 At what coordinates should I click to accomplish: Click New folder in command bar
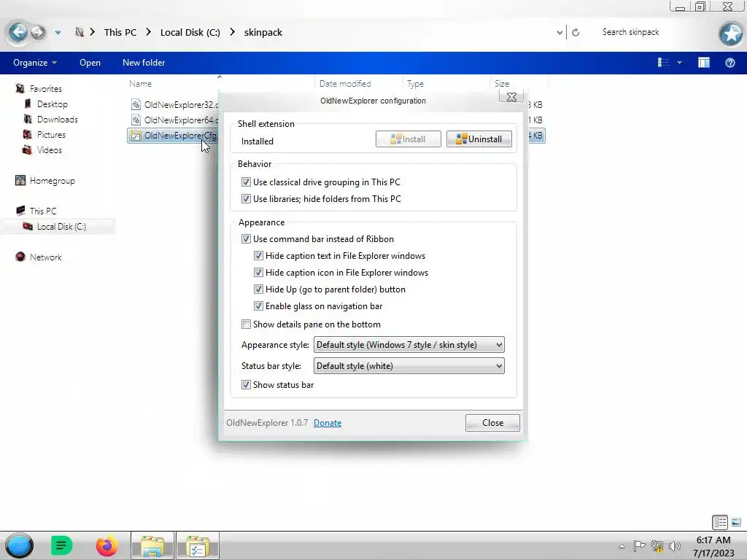(x=144, y=63)
